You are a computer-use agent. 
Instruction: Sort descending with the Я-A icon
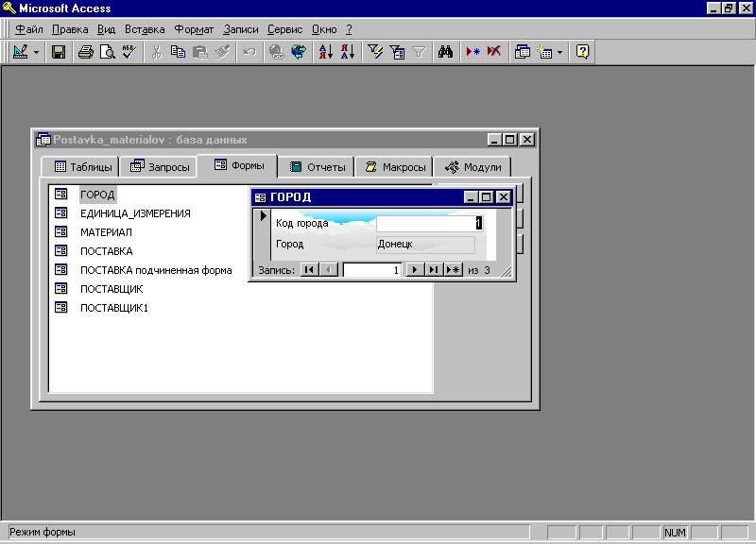pos(348,52)
